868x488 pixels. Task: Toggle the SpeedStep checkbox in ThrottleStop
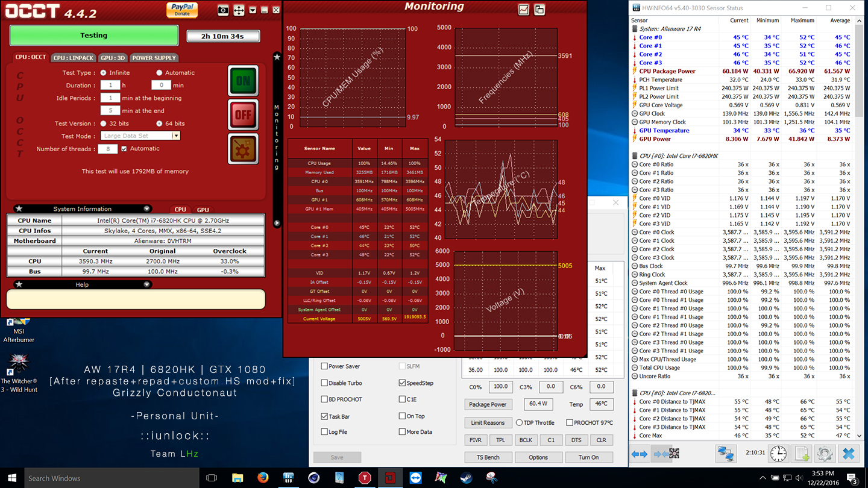point(402,383)
